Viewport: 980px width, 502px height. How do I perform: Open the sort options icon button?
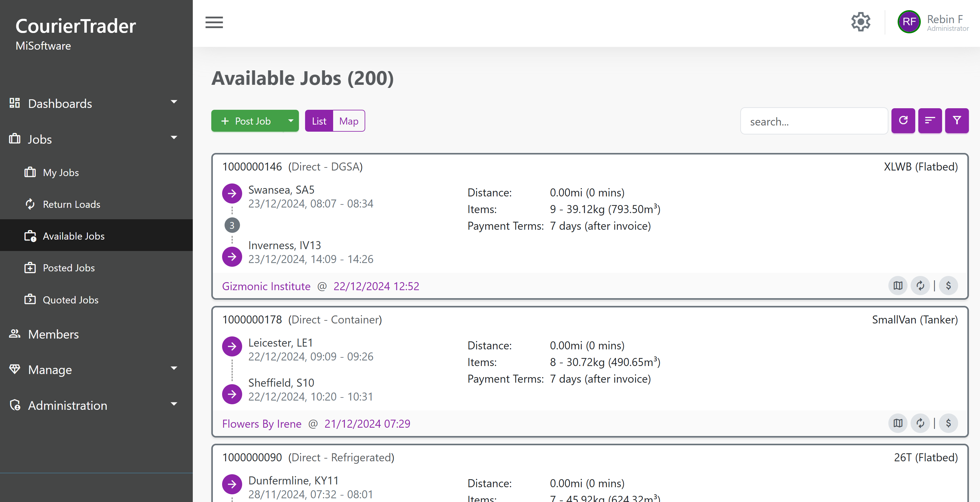930,121
